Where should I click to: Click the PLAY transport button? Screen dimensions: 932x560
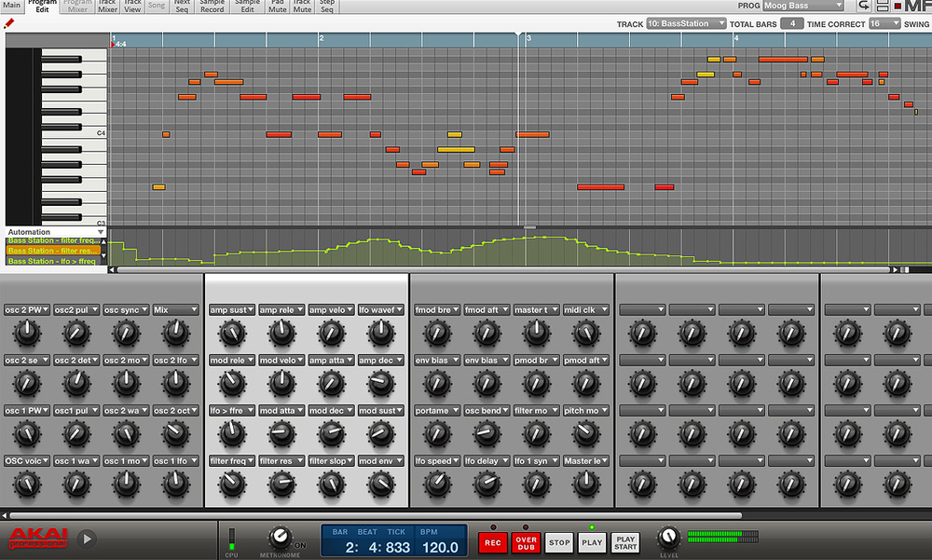click(592, 542)
